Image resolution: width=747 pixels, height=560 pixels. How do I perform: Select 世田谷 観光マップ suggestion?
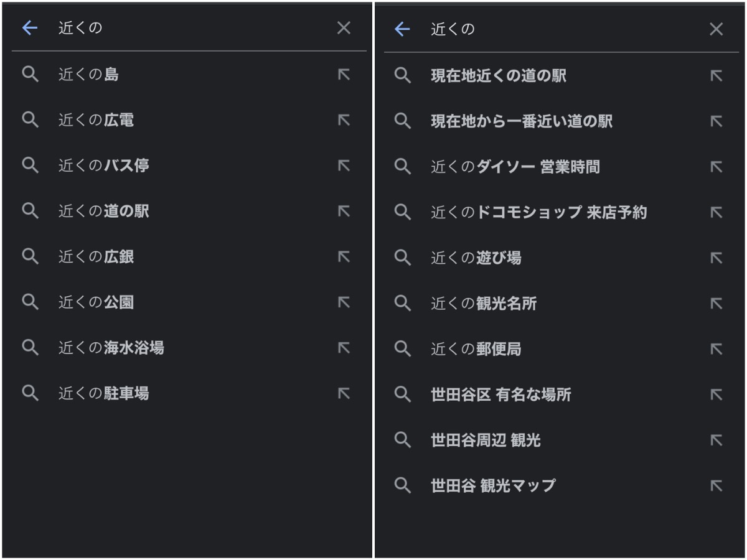tap(493, 486)
